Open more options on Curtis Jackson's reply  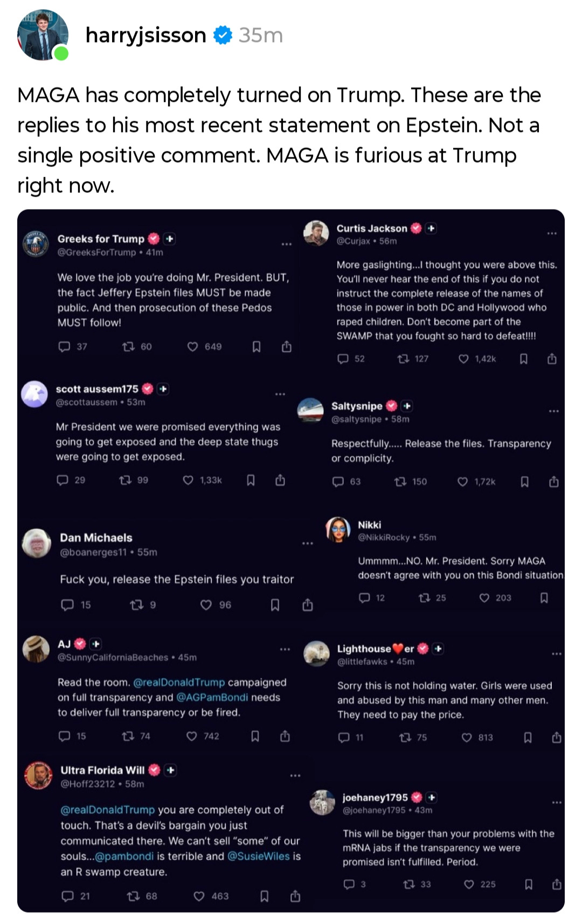tap(552, 233)
